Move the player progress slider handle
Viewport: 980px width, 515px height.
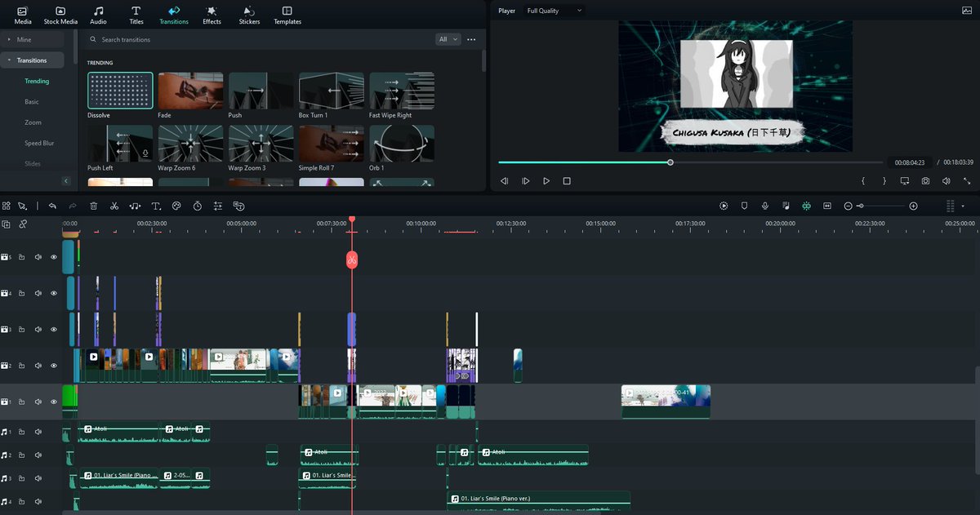[670, 162]
